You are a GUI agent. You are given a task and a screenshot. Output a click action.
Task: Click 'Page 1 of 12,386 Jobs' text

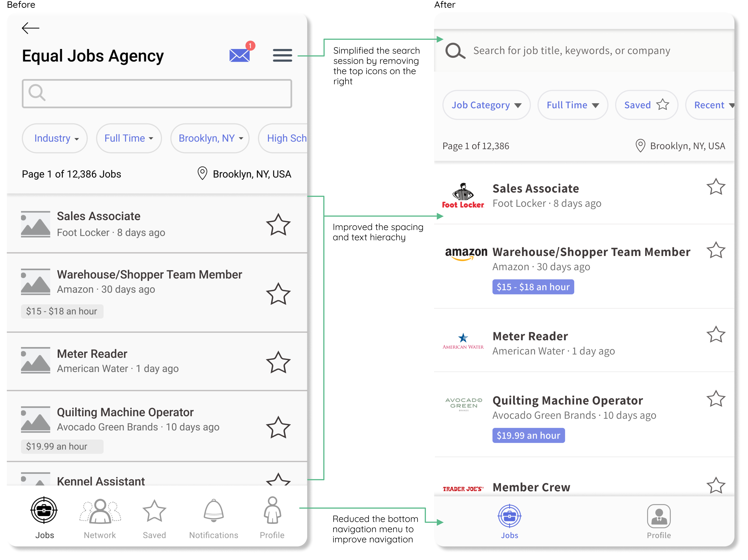coord(71,174)
